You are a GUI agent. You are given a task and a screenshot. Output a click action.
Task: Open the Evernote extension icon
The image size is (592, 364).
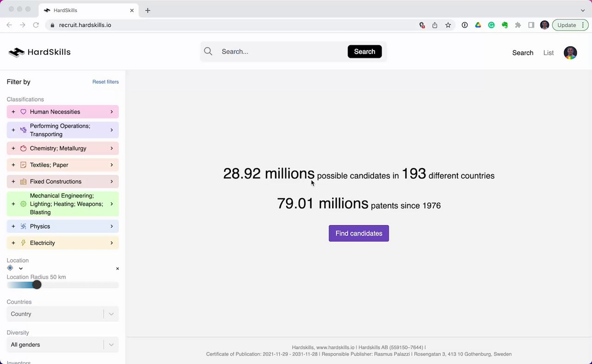pos(505,25)
